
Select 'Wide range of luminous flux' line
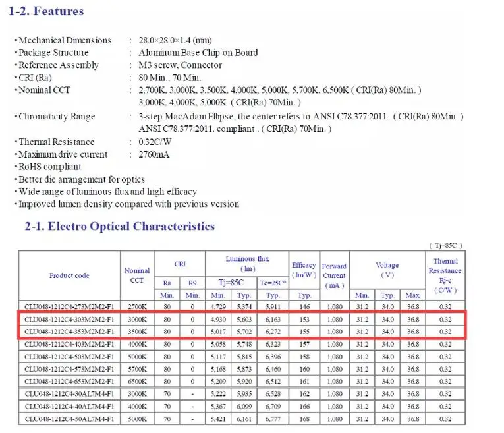pyautogui.click(x=107, y=192)
